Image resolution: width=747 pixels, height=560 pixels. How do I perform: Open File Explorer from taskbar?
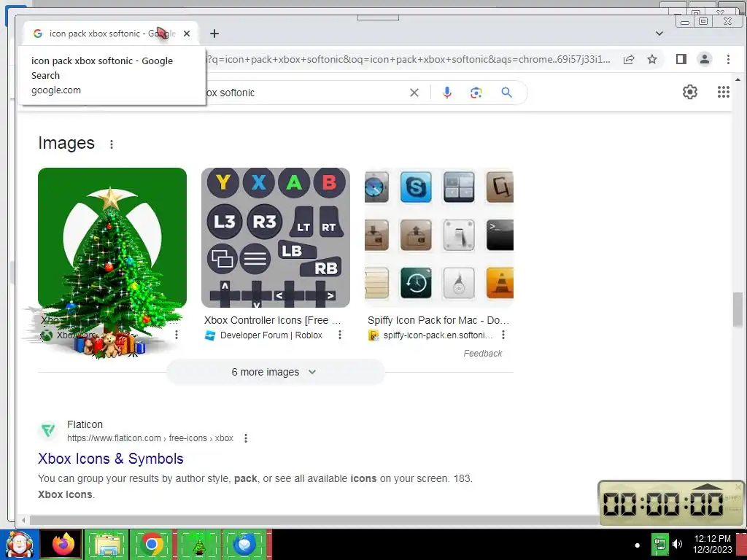click(x=107, y=544)
